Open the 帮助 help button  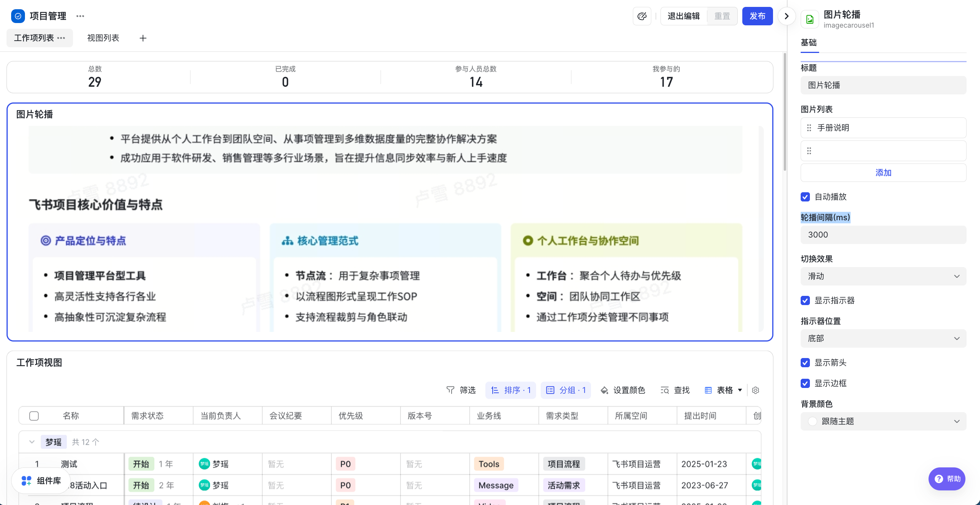(947, 479)
